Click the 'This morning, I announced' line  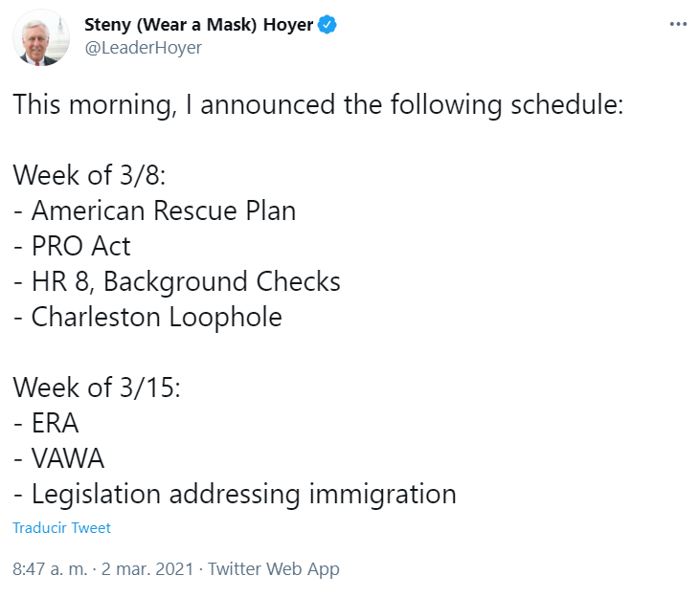coord(318,105)
